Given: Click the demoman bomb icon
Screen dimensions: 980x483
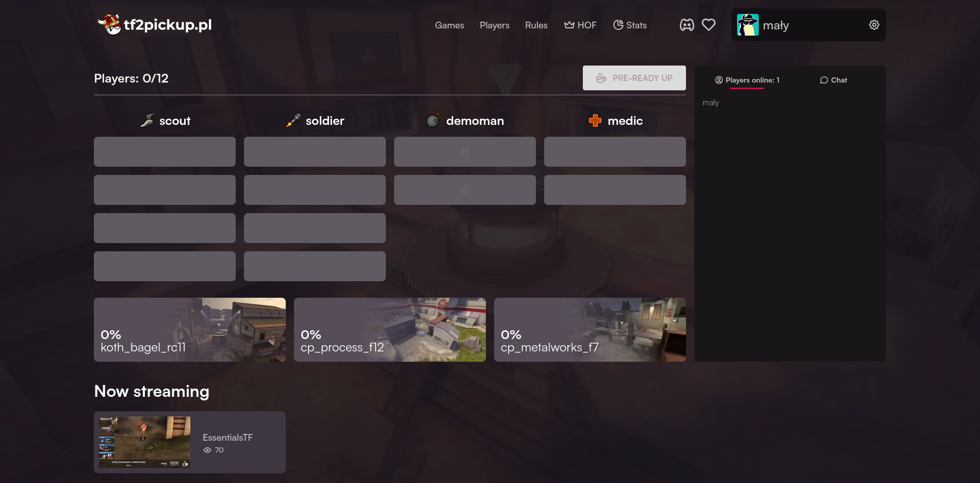Looking at the screenshot, I should coord(432,120).
